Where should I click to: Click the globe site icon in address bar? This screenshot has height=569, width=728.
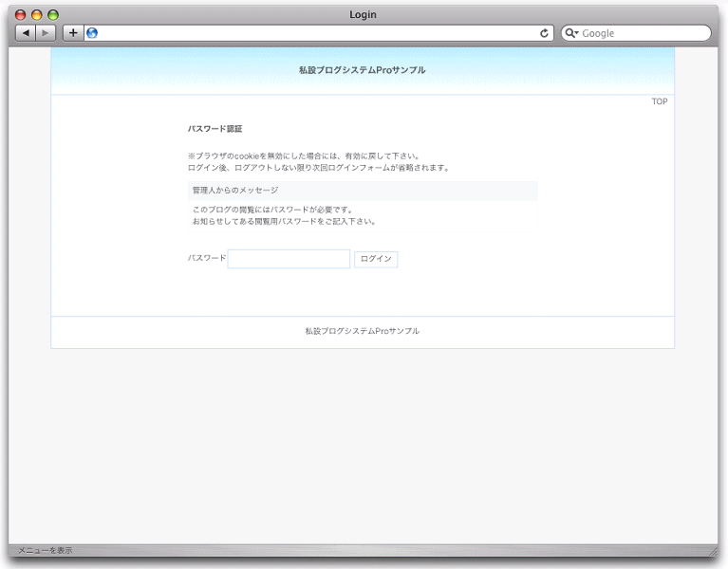click(x=92, y=33)
